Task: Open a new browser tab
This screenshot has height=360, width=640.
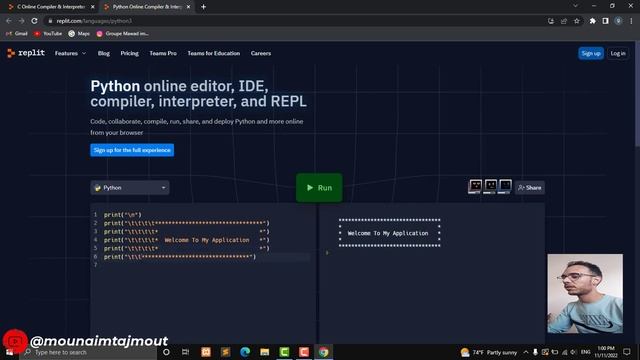Action: coord(203,7)
